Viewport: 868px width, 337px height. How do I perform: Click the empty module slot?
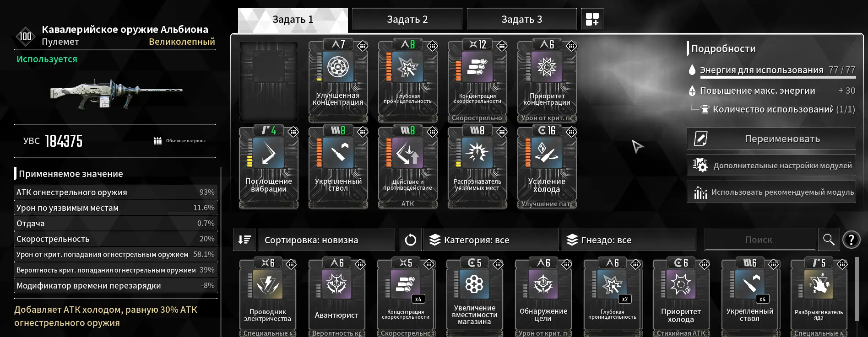269,82
